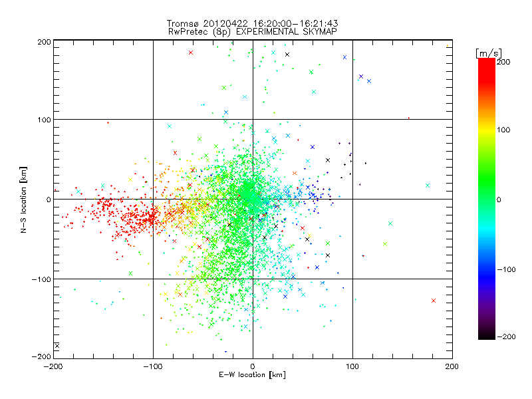This screenshot has width=532, height=399.
Task: Click the subtitle 'RwPretec (8p) EXPERIMENTAL SKYMAP'
Action: pyautogui.click(x=252, y=32)
